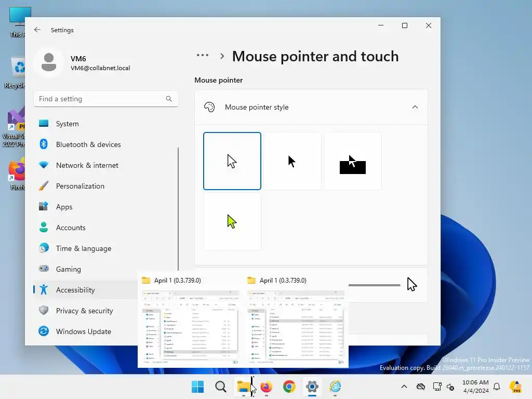Viewport: 532px width, 399px height.
Task: Select the custom lime pointer style
Action: [x=232, y=221]
